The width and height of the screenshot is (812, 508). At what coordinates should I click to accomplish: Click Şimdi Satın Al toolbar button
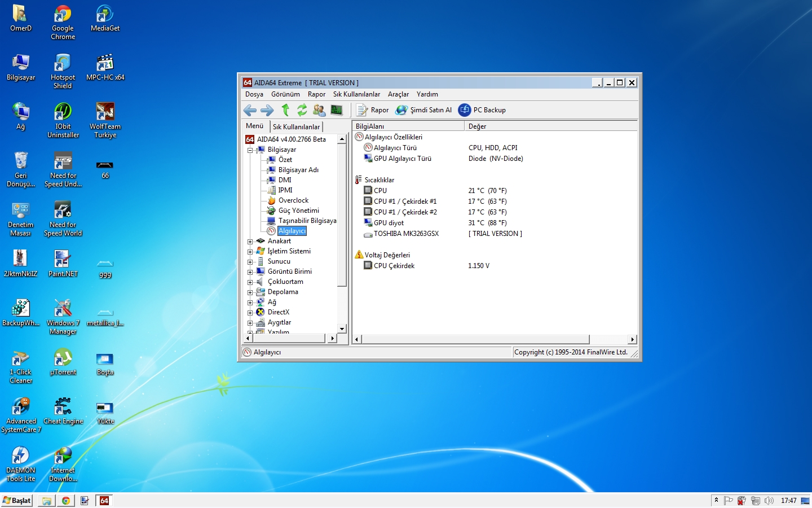point(423,110)
